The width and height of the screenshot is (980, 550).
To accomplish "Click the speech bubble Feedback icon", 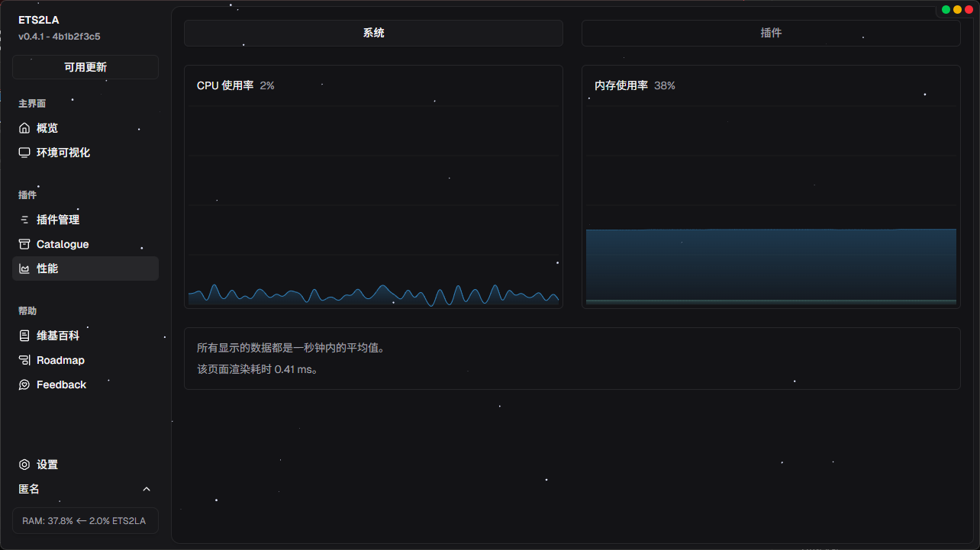I will [x=24, y=384].
